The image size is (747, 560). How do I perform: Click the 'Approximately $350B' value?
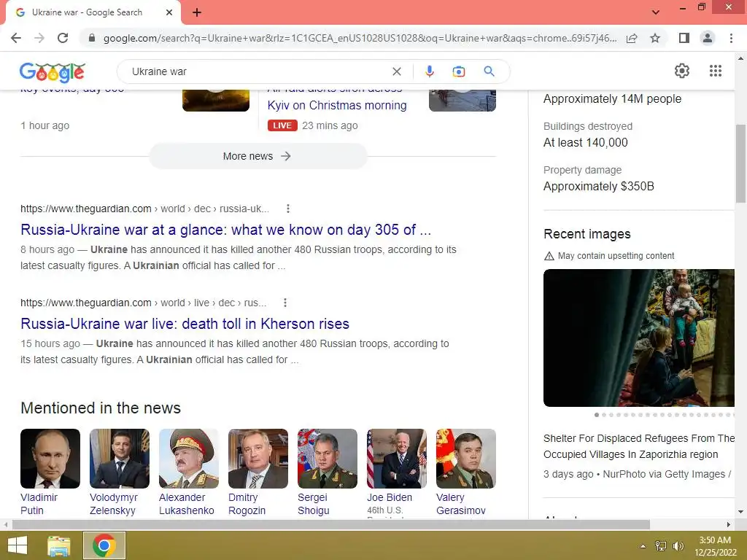[x=599, y=186]
